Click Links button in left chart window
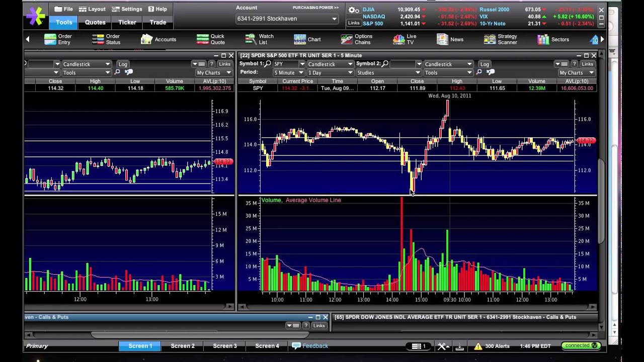The width and height of the screenshot is (644, 362). [x=224, y=64]
